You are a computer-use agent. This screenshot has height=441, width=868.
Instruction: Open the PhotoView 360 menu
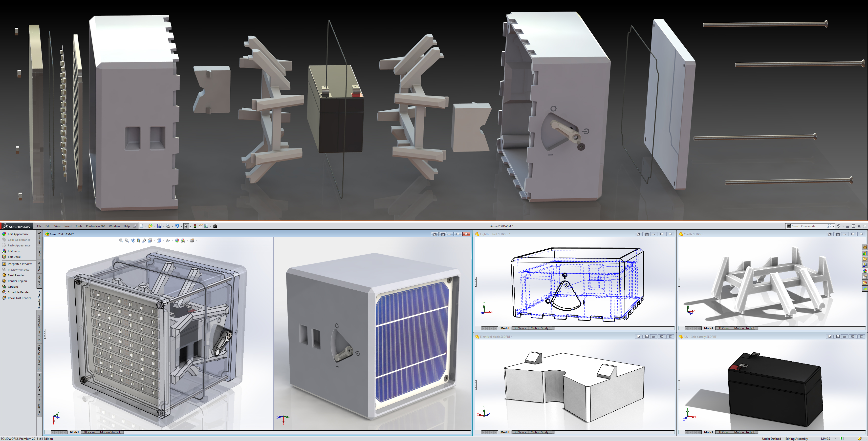point(95,226)
